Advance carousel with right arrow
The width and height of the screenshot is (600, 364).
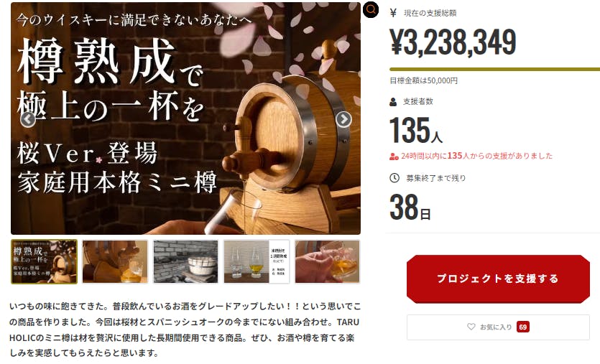[x=343, y=119]
